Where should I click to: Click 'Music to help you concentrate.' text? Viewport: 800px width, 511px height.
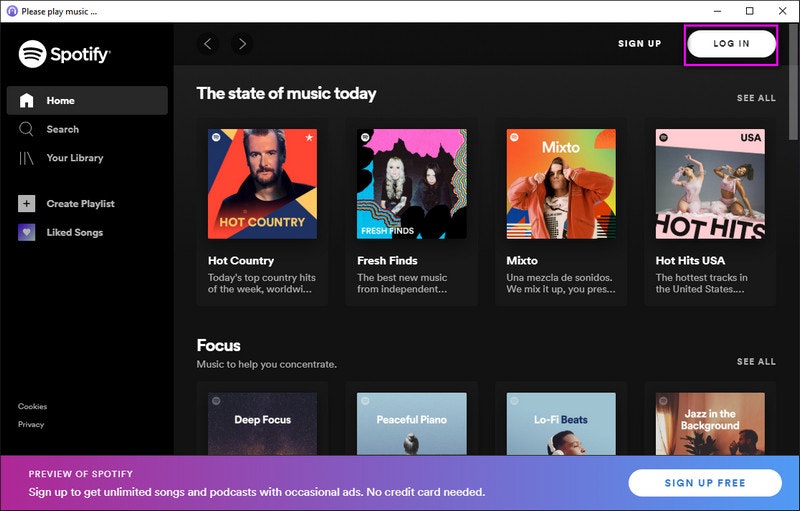pyautogui.click(x=267, y=364)
